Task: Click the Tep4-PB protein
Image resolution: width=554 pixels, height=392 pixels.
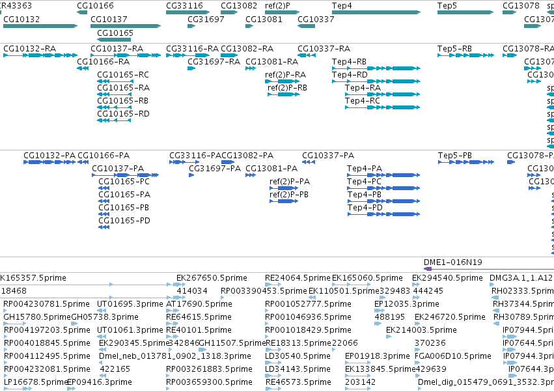Action: point(383,201)
